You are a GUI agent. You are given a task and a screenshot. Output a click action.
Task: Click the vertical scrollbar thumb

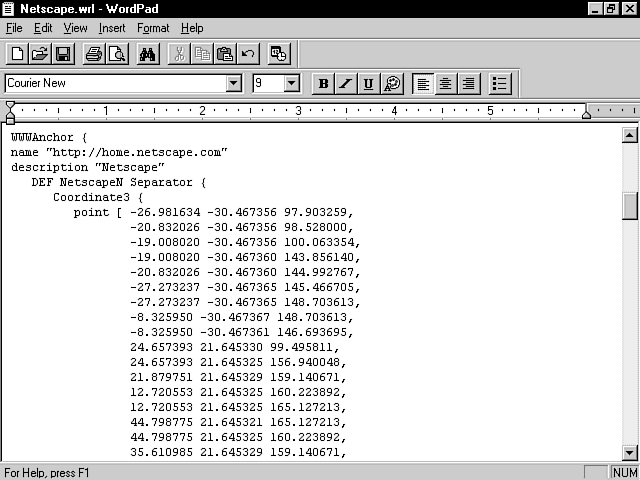pos(629,206)
